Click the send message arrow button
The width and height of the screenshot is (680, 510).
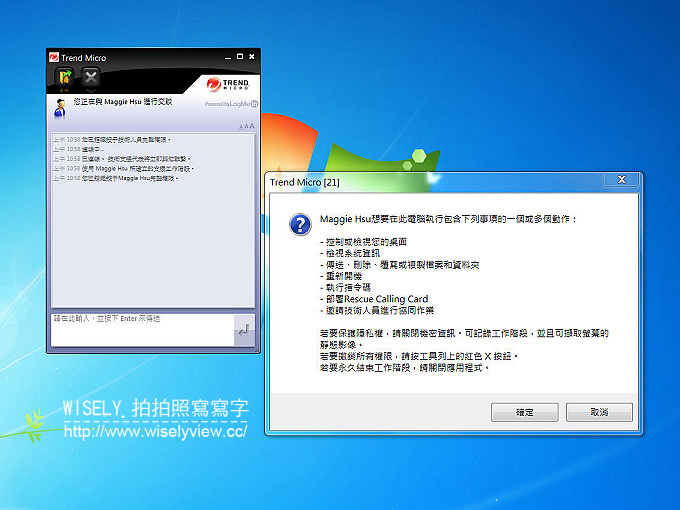[244, 330]
